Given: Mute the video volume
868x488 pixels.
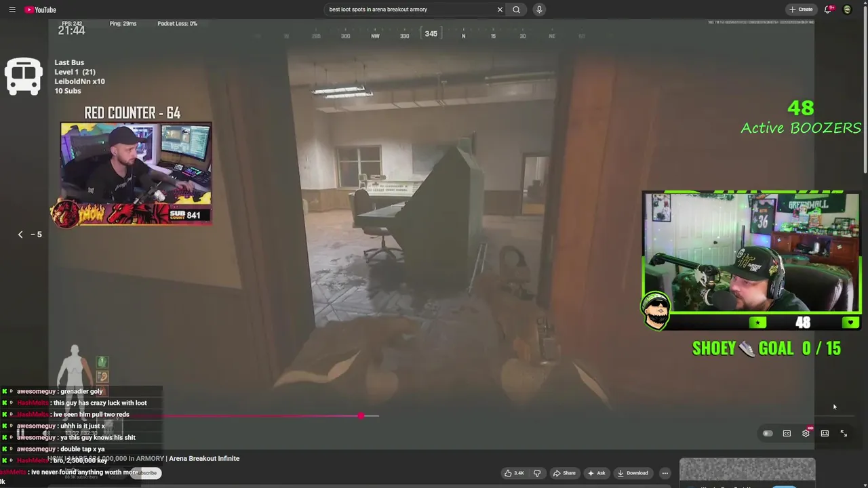Looking at the screenshot, I should coord(46,433).
